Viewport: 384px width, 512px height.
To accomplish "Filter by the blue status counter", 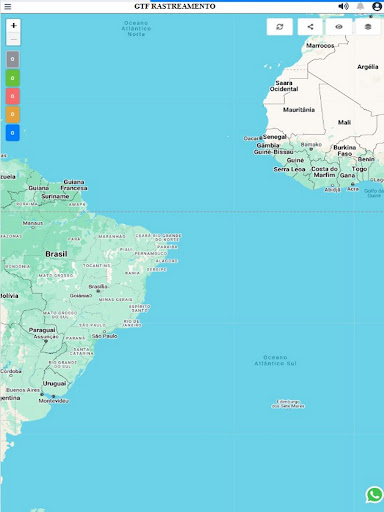I will 13,133.
